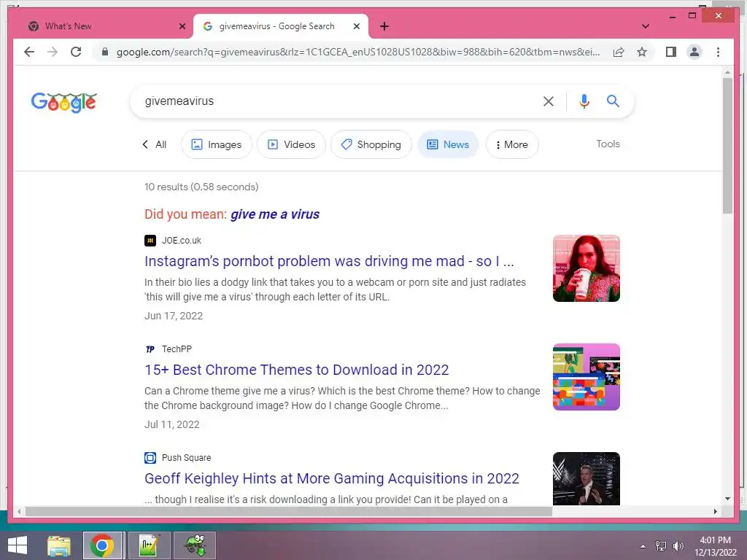Click the scroll up arrow

tap(727, 72)
